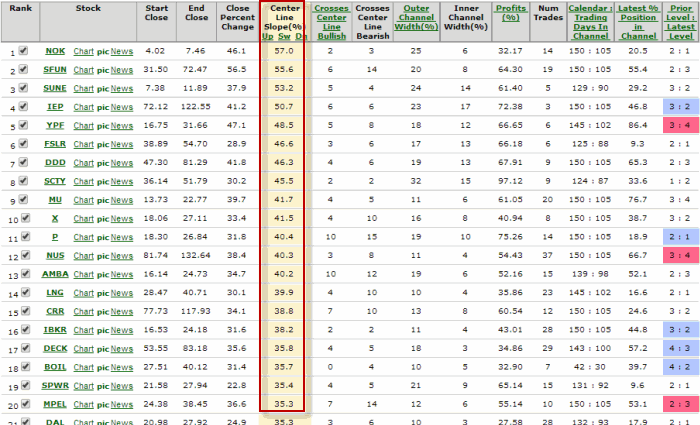Sort by Outer Channel Width(%) header
Screen dimensions: 700x425
coord(416,17)
